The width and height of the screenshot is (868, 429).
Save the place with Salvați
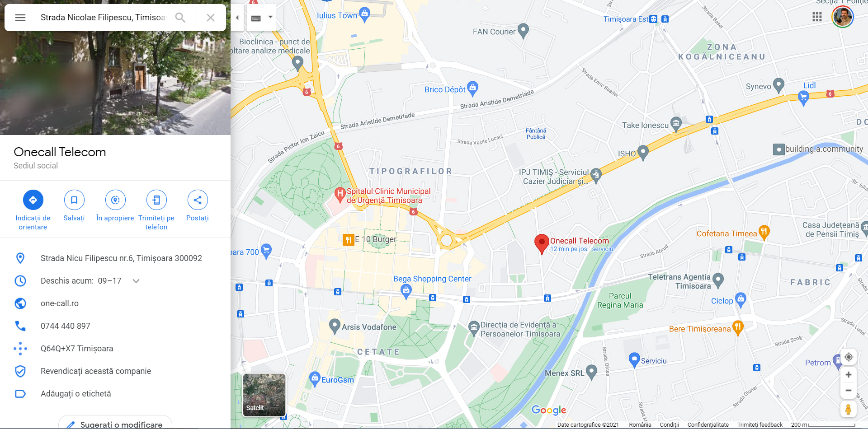point(74,200)
